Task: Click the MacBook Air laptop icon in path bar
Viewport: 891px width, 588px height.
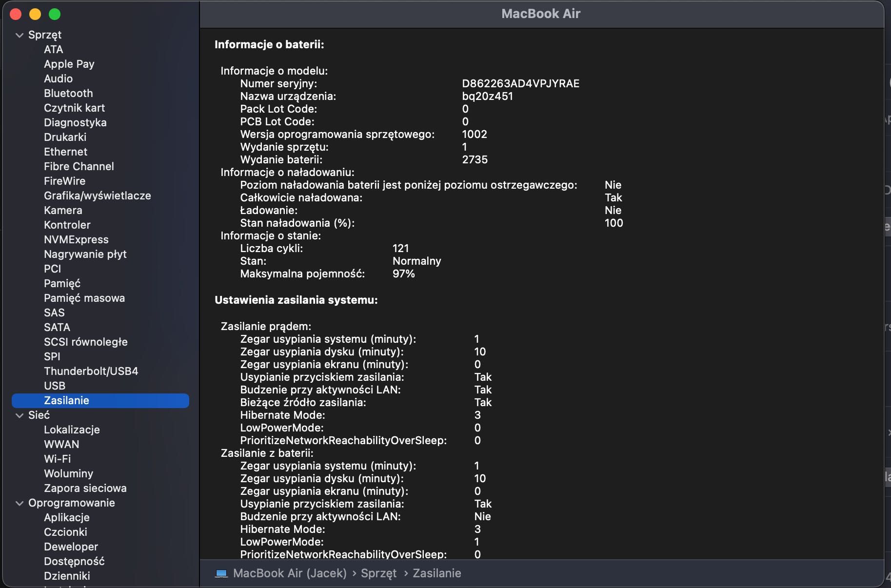Action: (x=221, y=573)
